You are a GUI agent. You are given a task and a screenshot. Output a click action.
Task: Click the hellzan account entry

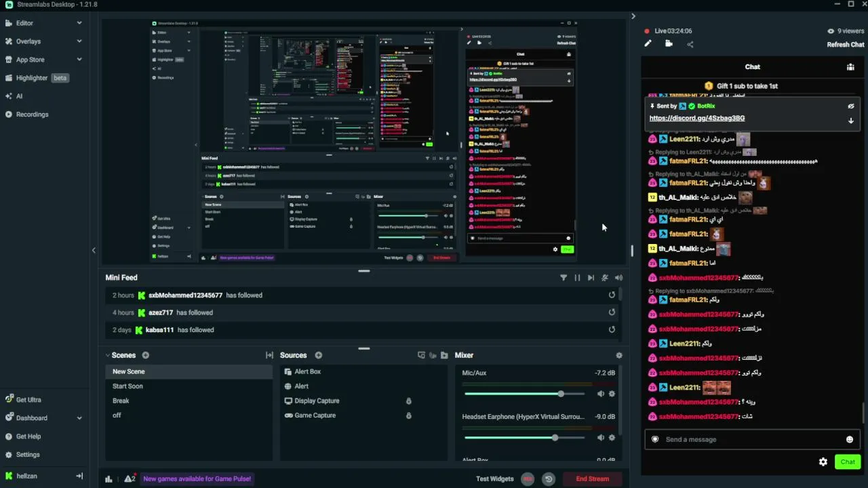click(x=26, y=476)
